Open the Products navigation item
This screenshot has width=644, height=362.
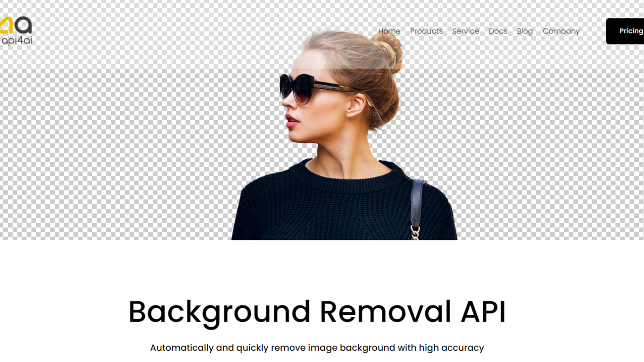pyautogui.click(x=426, y=31)
